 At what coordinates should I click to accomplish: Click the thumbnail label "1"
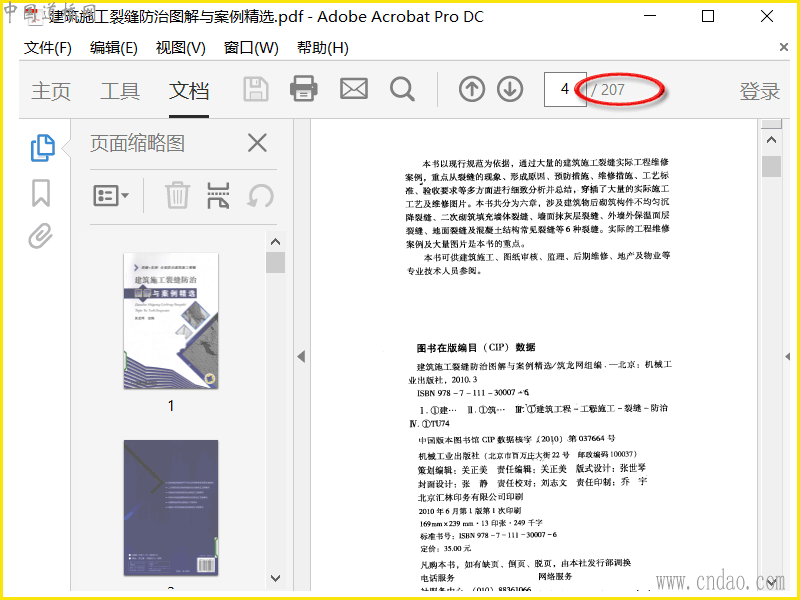click(171, 406)
